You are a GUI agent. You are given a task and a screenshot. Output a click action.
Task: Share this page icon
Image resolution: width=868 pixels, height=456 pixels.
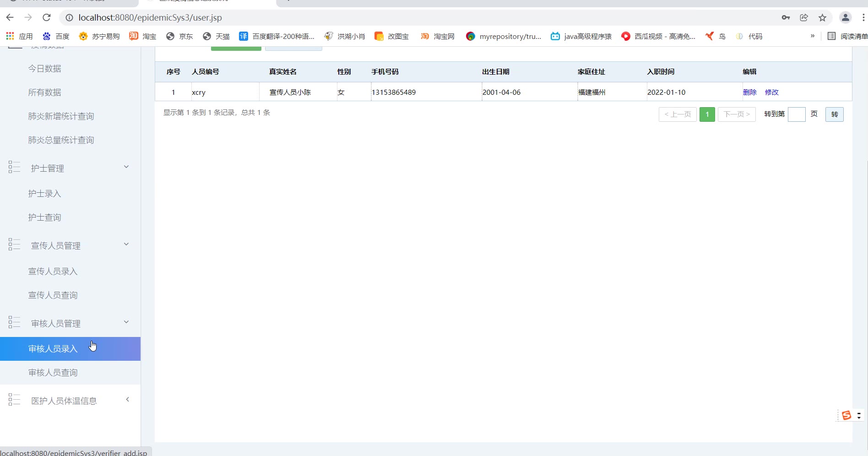coord(804,17)
